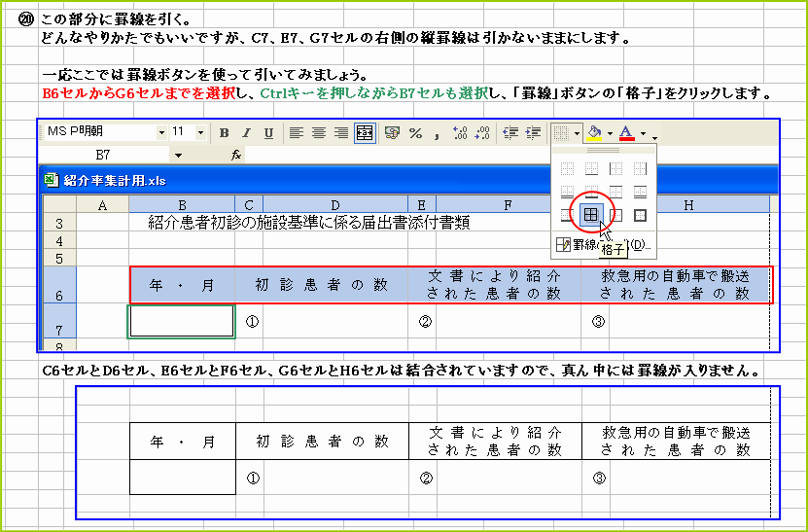Viewport: 808px width, 532px height.
Task: Select column D header
Action: 335,205
